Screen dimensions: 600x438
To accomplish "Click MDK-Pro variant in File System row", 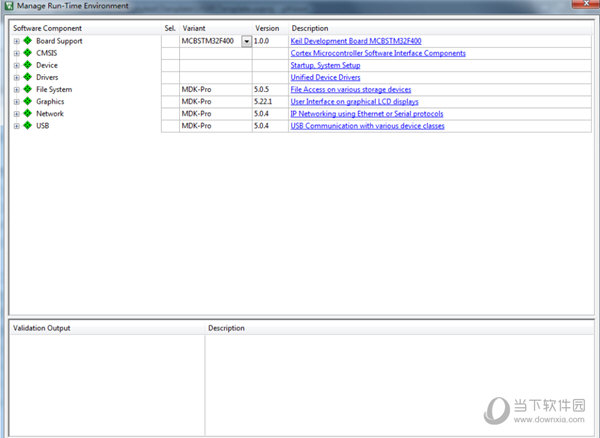I will click(196, 90).
